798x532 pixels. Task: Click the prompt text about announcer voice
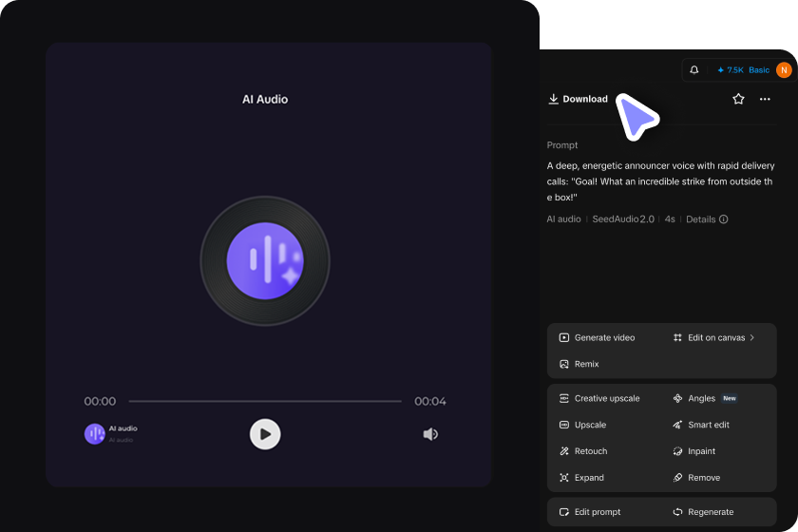point(660,181)
